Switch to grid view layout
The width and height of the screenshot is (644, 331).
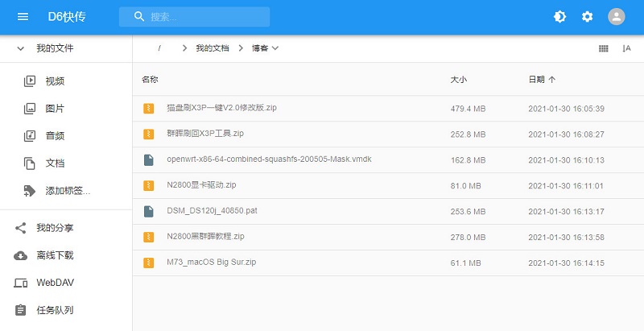pyautogui.click(x=603, y=48)
